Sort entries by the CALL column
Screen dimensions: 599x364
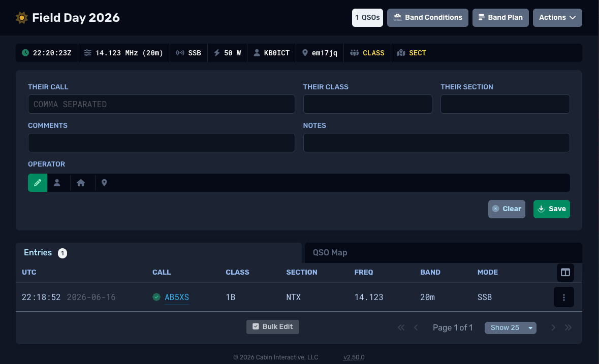coord(162,273)
